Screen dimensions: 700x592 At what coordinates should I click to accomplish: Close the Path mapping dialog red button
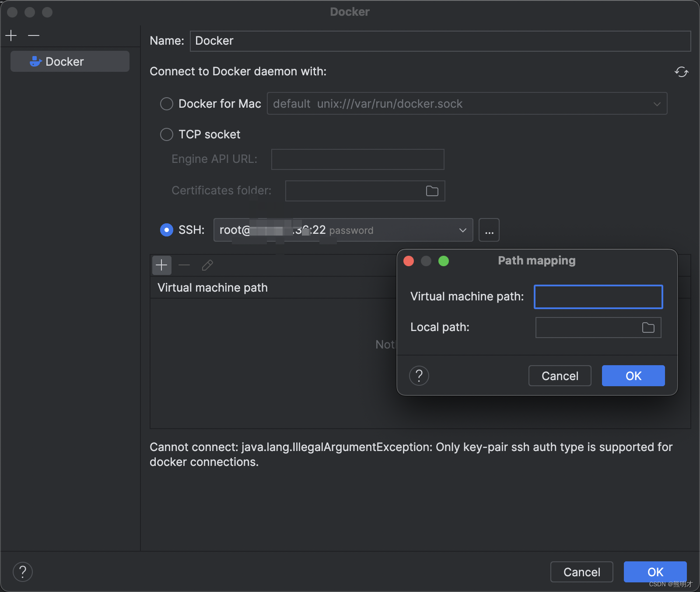409,261
